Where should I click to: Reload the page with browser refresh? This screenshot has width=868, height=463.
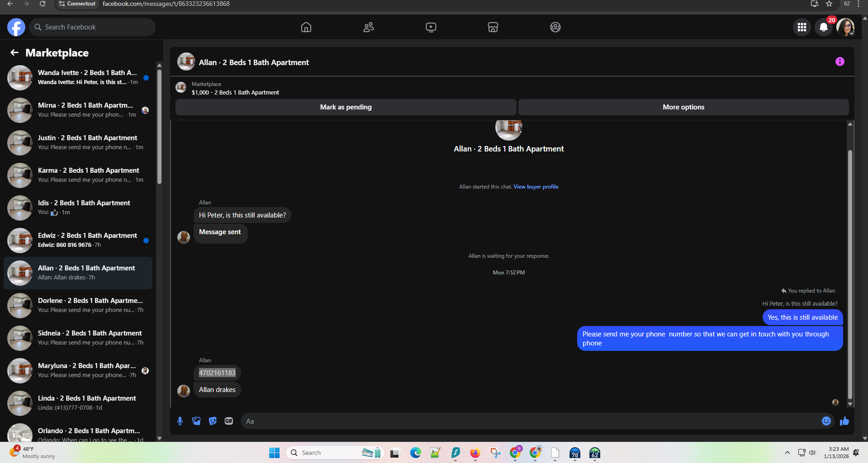(x=42, y=4)
